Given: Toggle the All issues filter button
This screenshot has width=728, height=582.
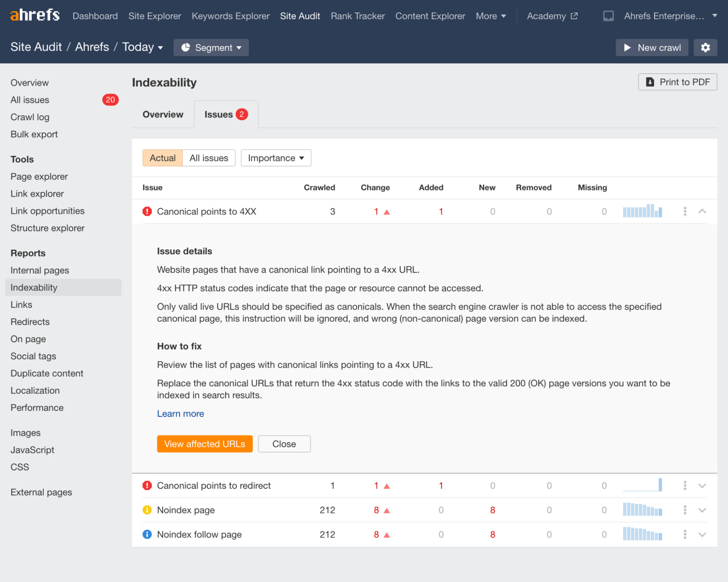Looking at the screenshot, I should tap(208, 158).
